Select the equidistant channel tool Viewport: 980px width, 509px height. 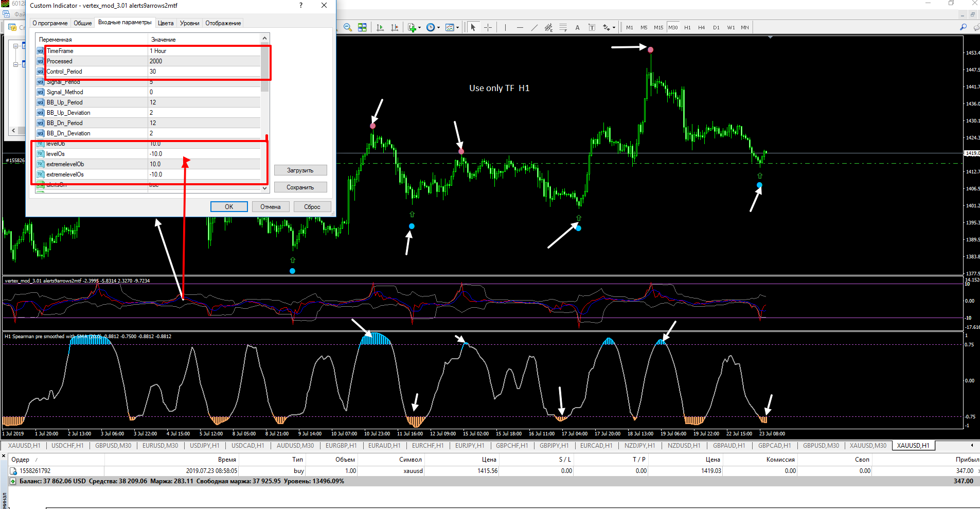point(549,27)
